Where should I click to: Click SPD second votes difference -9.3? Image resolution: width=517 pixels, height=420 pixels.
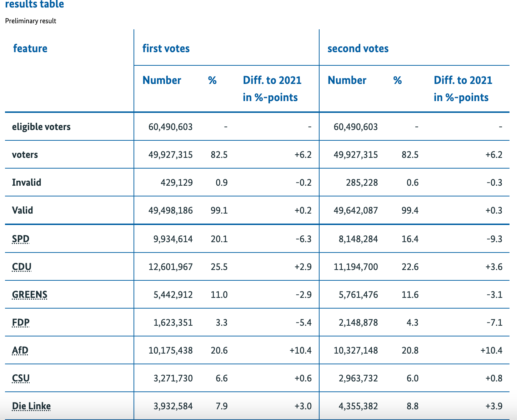click(495, 239)
